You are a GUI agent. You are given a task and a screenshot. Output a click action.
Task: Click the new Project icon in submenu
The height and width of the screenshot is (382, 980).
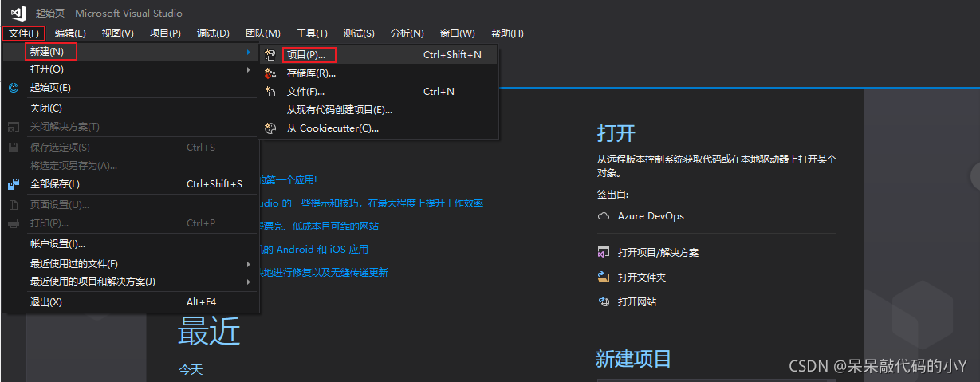pos(270,55)
